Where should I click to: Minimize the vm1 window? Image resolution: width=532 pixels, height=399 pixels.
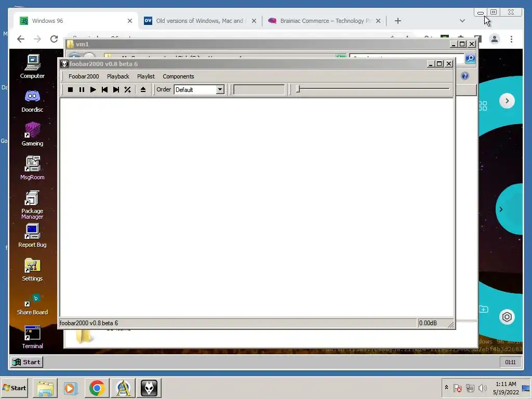(453, 44)
